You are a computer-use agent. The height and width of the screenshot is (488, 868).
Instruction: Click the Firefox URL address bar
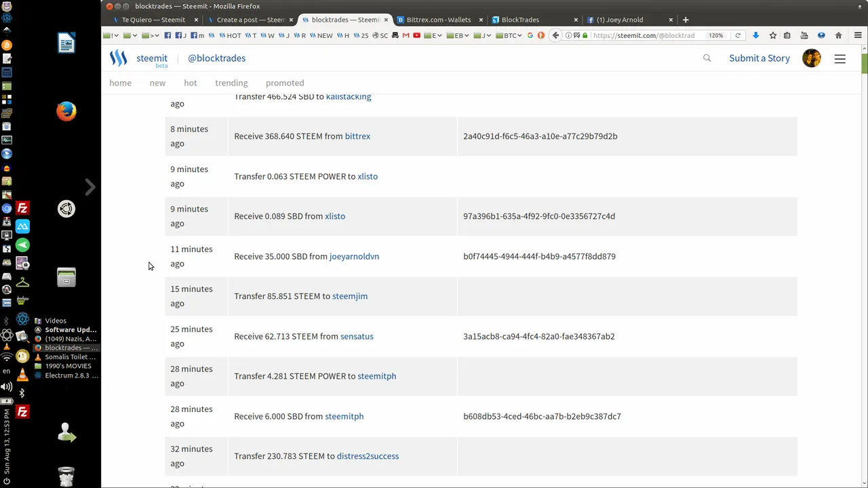click(x=644, y=35)
